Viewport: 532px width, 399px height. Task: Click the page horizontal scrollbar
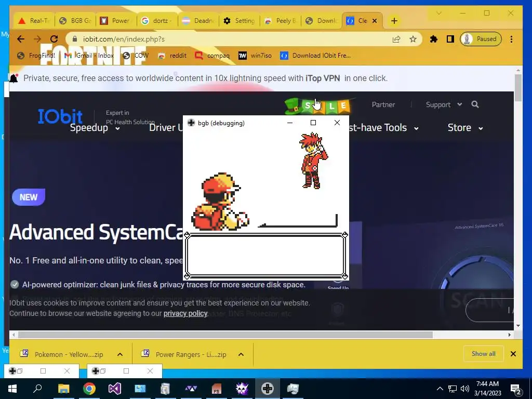[x=225, y=335]
